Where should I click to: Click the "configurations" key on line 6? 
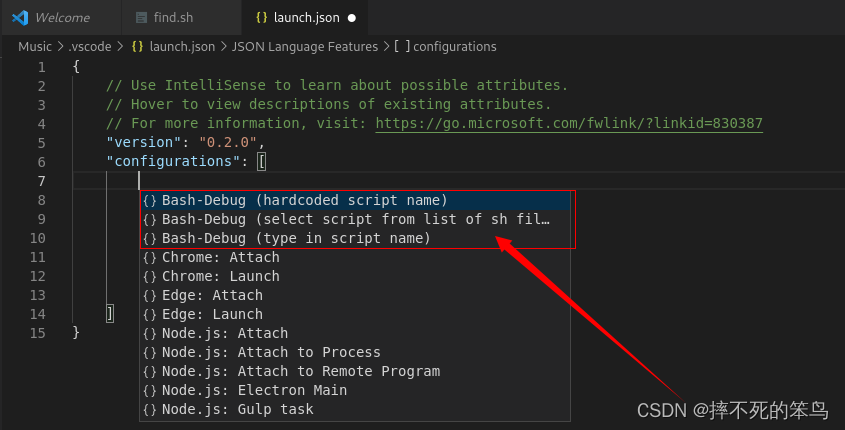[x=173, y=161]
